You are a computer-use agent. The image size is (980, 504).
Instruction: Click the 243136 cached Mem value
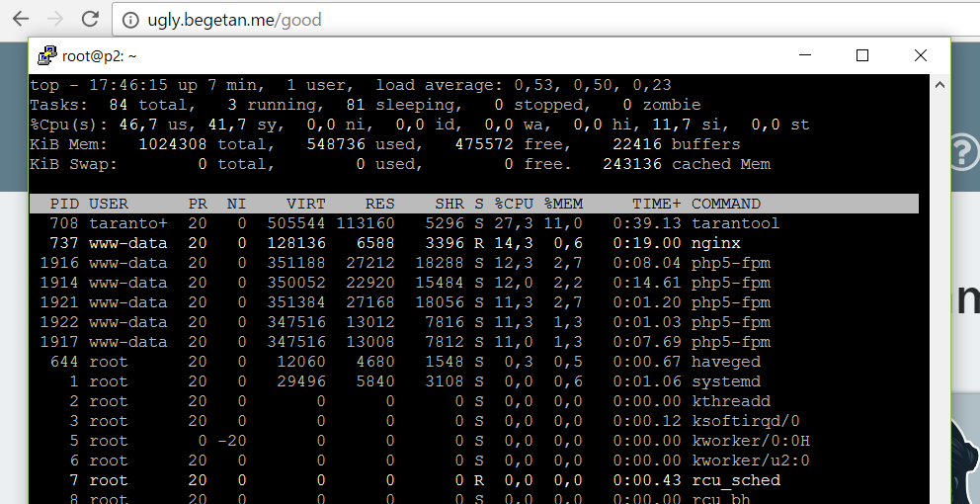[x=632, y=164]
